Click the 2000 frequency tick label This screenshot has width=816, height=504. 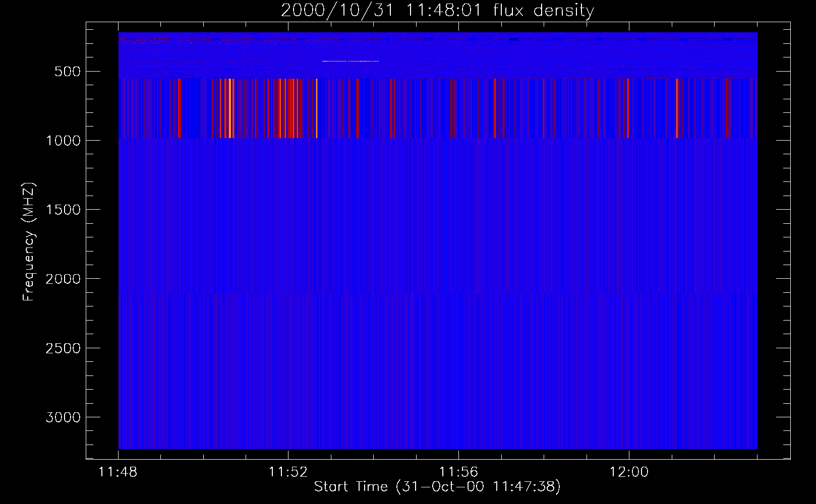(x=63, y=279)
